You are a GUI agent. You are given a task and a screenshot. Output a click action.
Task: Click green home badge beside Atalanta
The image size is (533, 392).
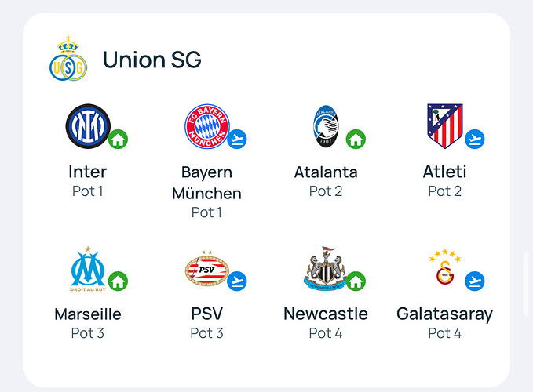pyautogui.click(x=356, y=139)
